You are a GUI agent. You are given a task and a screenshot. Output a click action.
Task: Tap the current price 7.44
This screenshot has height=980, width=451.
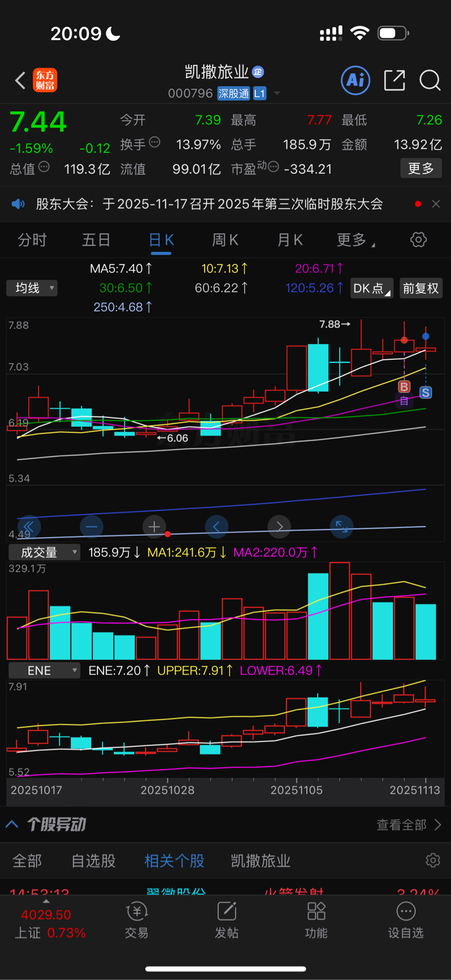click(38, 122)
